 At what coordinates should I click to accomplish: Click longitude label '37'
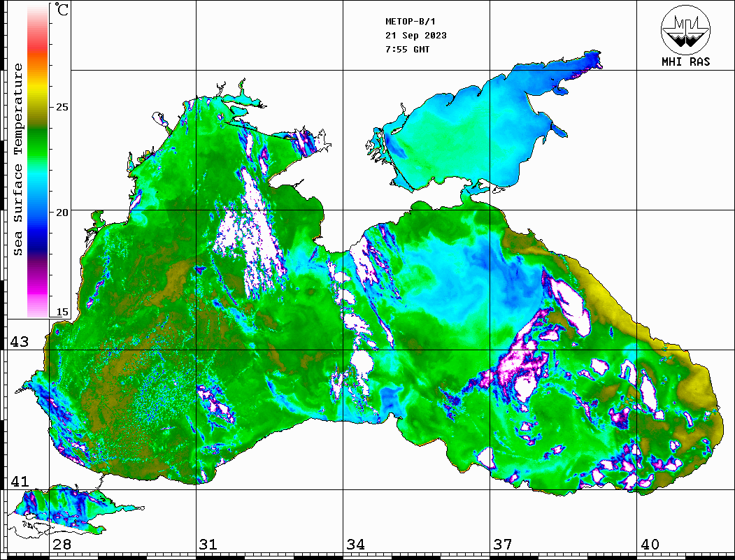point(503,545)
